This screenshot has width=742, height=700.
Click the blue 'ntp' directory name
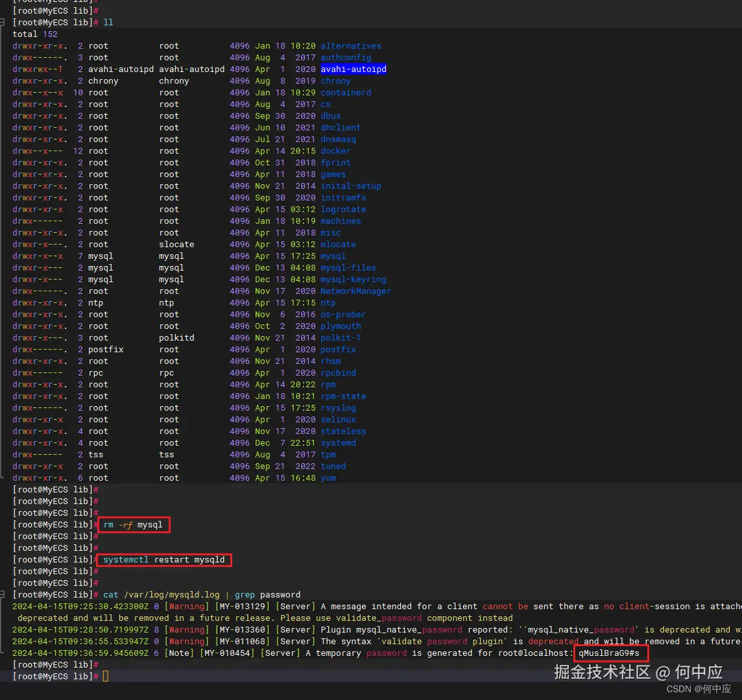point(328,302)
